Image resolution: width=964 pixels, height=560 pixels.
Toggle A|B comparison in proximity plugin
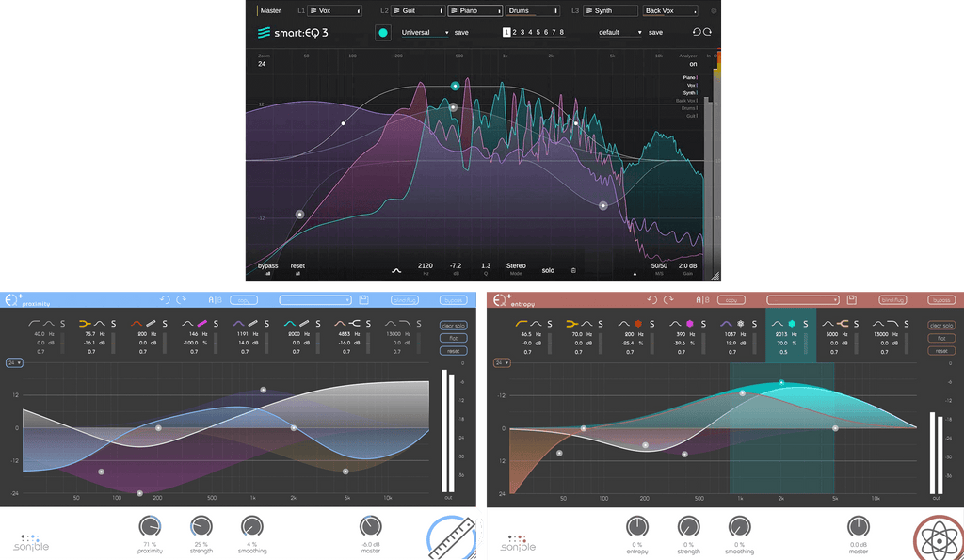215,300
